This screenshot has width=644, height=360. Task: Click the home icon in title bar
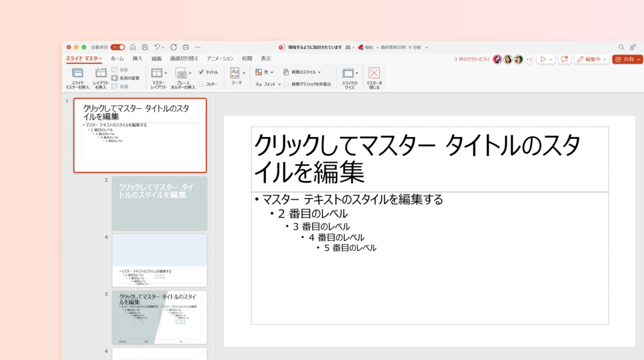pos(133,47)
